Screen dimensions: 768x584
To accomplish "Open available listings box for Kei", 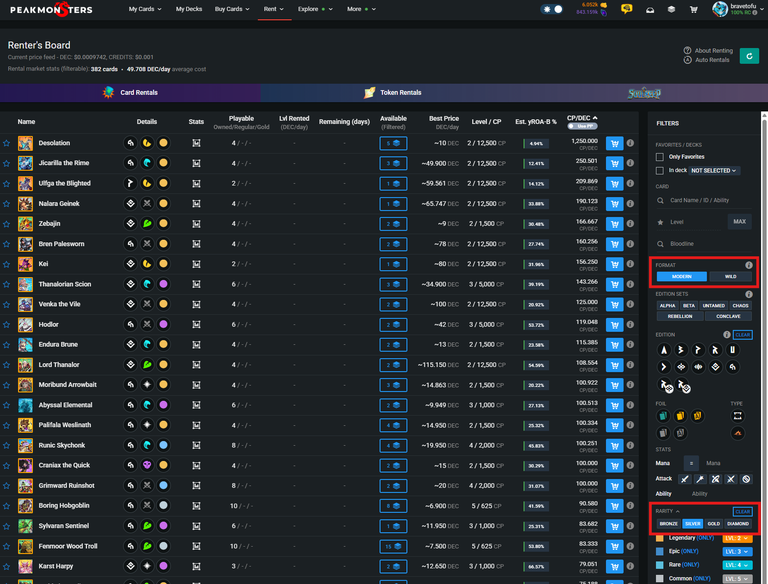I will pos(393,265).
